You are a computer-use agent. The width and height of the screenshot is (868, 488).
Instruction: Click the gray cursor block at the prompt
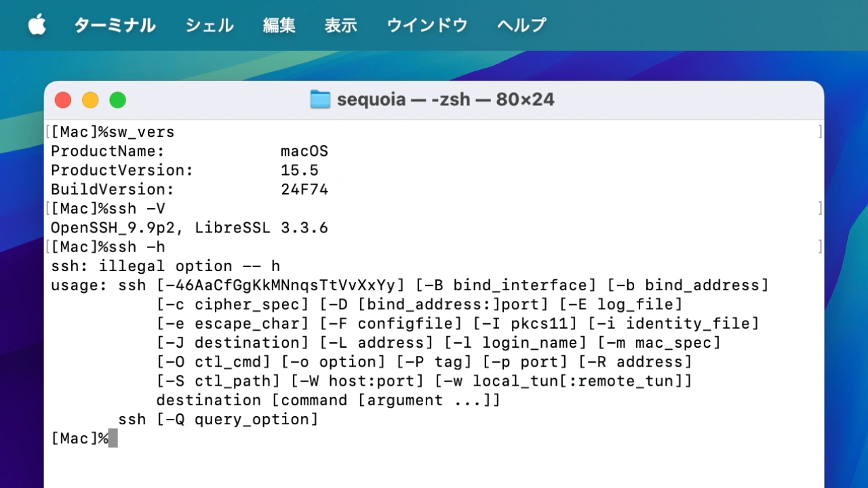[x=113, y=439]
